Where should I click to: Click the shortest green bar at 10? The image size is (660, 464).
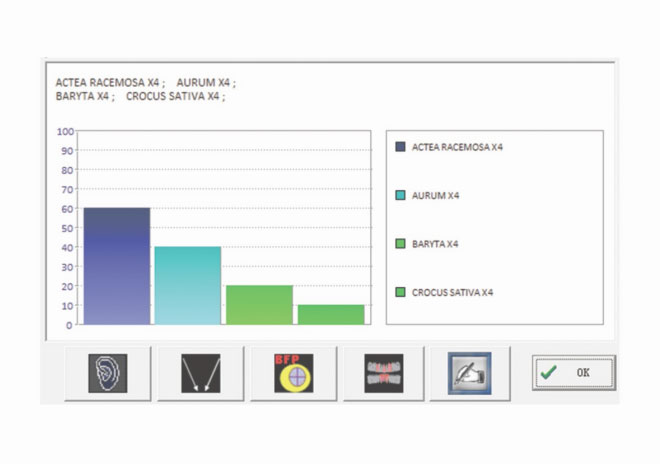(331, 314)
